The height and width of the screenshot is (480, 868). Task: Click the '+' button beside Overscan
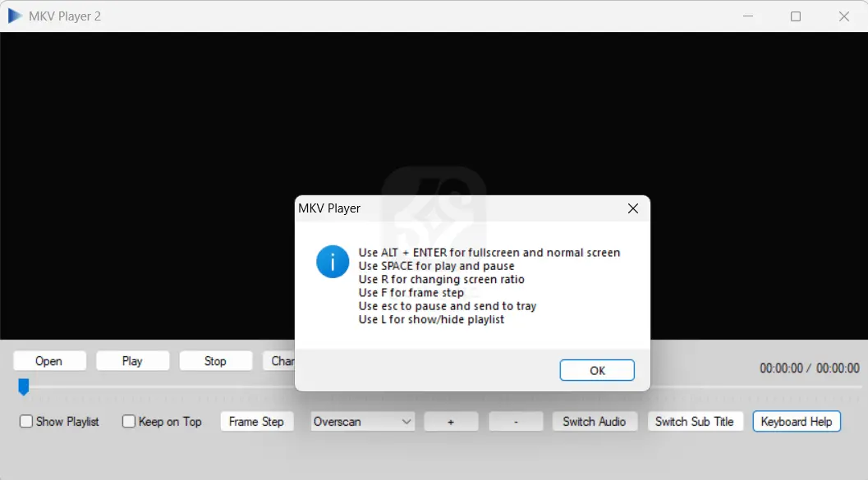click(x=451, y=421)
